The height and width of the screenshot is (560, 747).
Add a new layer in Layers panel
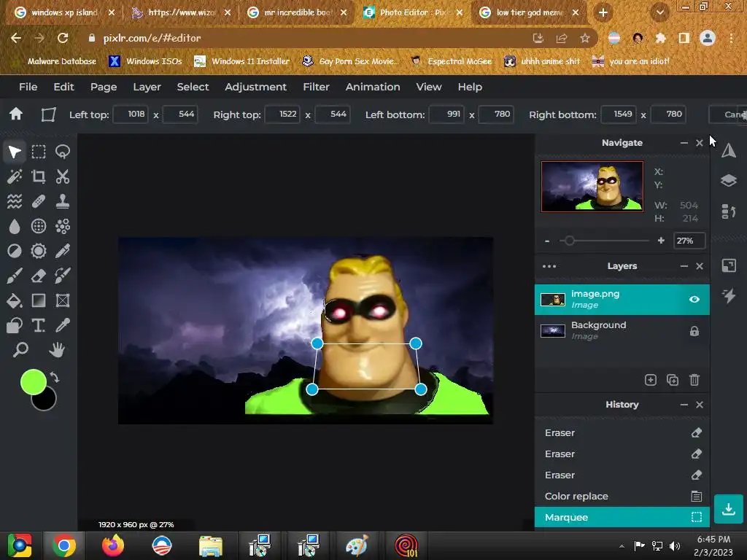coord(650,379)
